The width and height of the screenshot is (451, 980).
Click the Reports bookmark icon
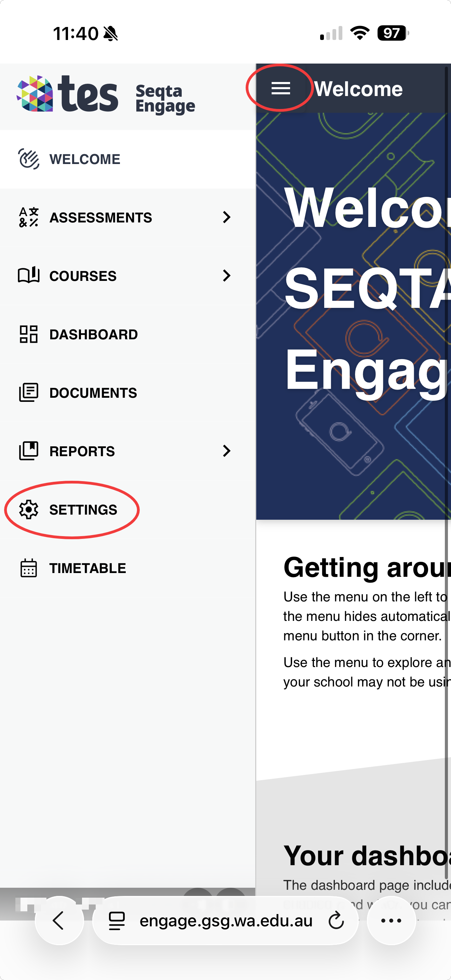coord(28,451)
